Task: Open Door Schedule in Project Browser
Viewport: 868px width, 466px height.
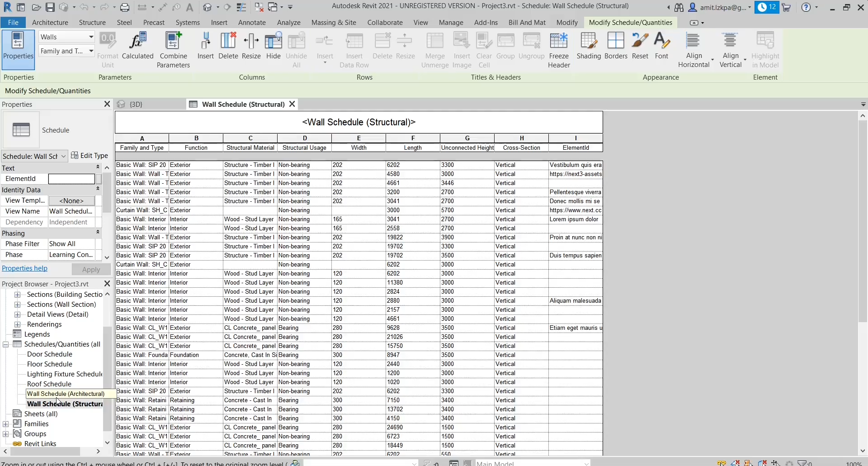Action: click(x=50, y=354)
